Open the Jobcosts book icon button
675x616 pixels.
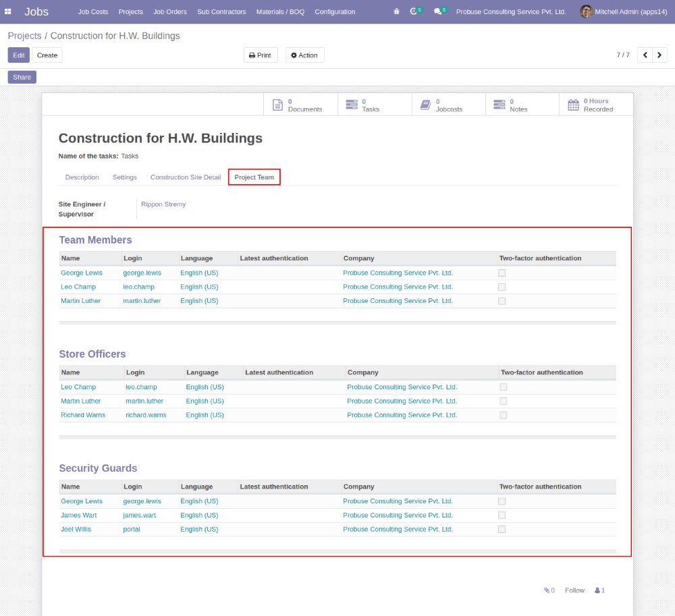pos(448,105)
